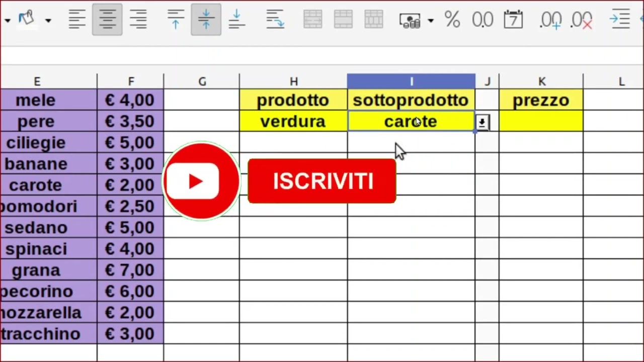Viewport: 644px width, 362px height.
Task: Delete a decimal place
Action: point(582,20)
